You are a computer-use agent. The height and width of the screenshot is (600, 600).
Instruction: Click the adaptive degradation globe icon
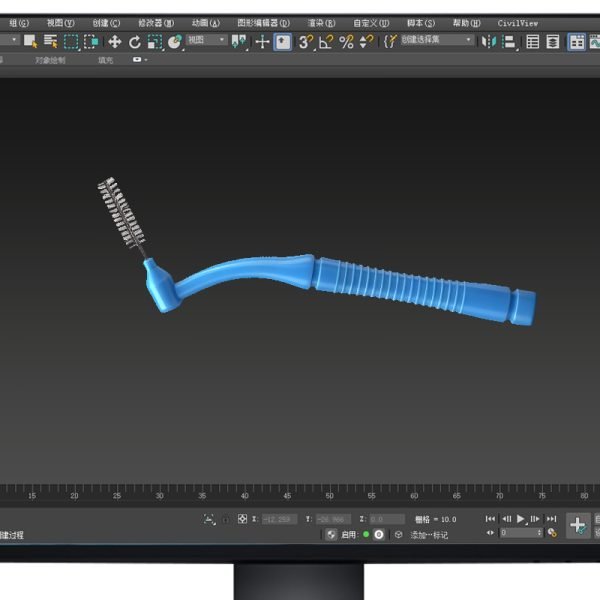[331, 534]
